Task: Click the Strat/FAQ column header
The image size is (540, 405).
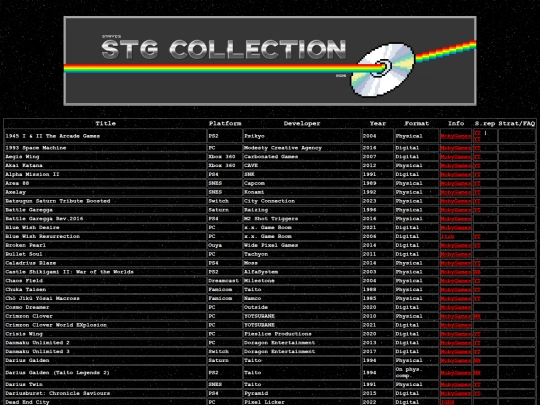Action: click(x=517, y=124)
